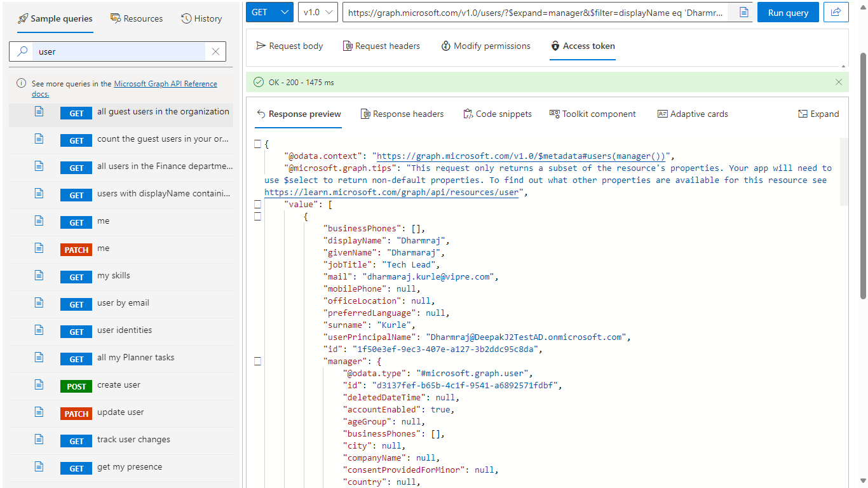Open docs icon for 'my skills' query
This screenshot has height=488, width=868.
39,275
